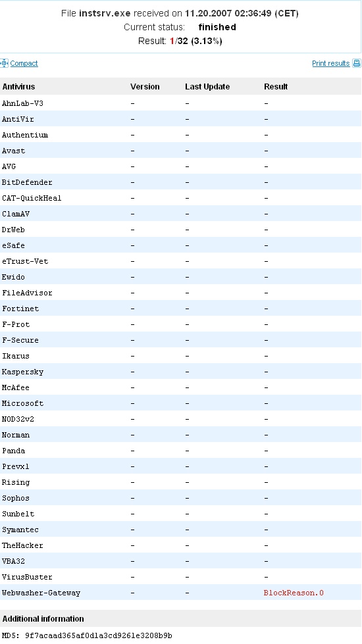The image size is (362, 644).
Task: Select the Webwasher-Gateway row name
Action: point(41,593)
